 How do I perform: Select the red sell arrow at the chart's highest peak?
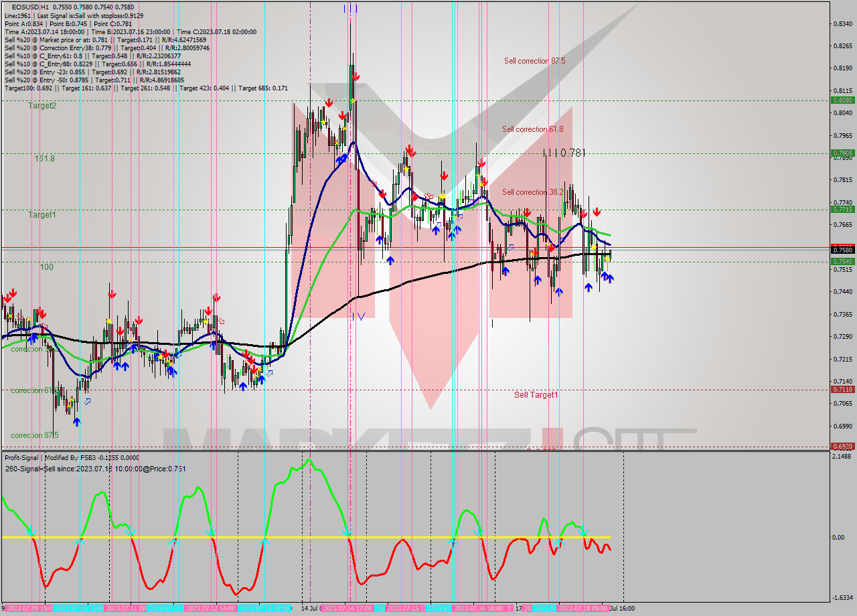coord(356,77)
